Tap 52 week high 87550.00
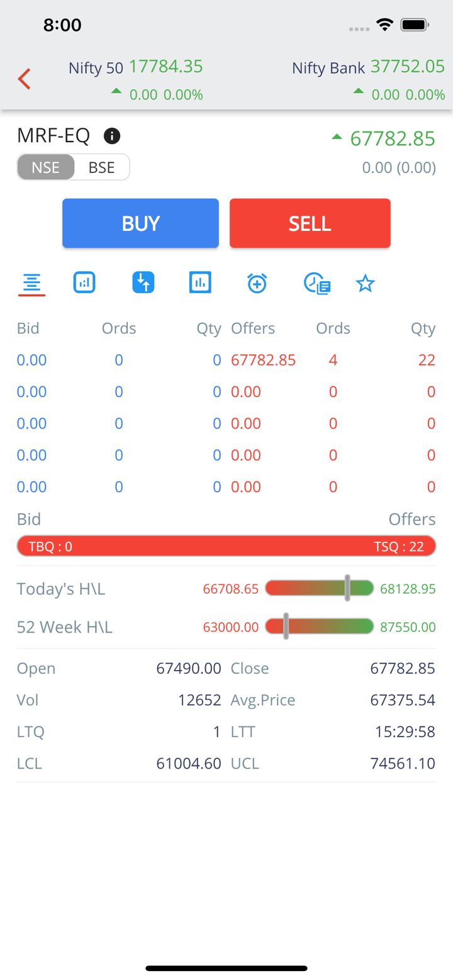 coord(408,627)
